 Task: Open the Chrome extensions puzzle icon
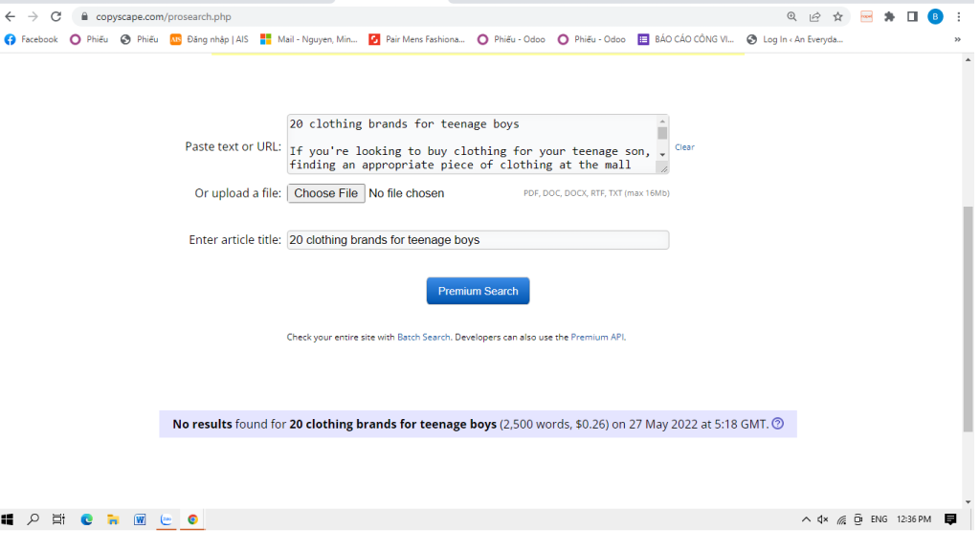[889, 16]
